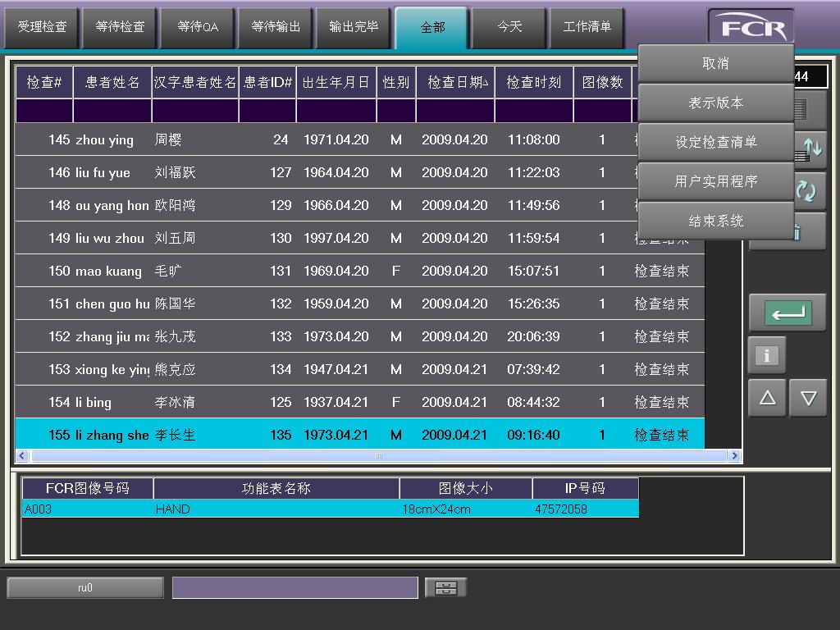Select the 全部 tab
The image size is (840, 630).
(431, 27)
